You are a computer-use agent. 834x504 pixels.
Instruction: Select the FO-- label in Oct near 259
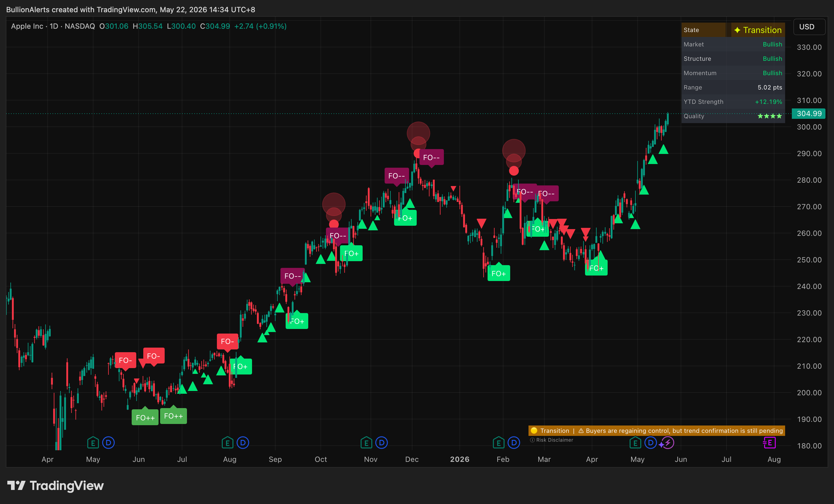point(338,236)
